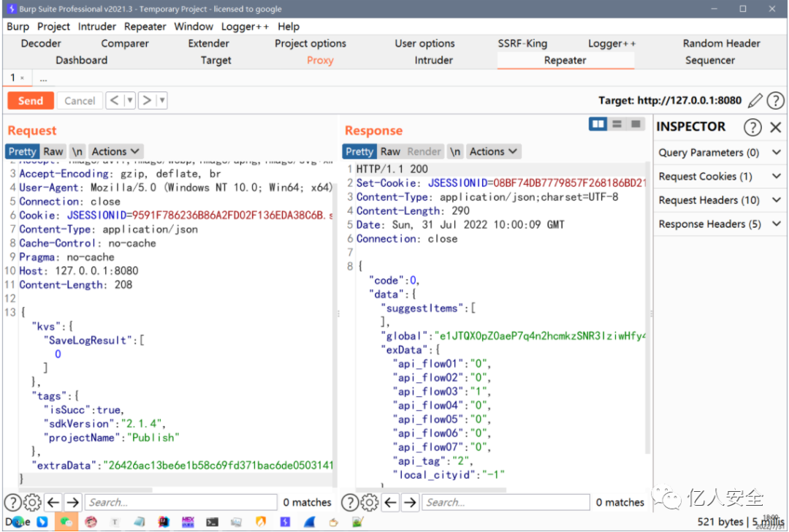This screenshot has height=532, width=789.
Task: Expand Request Cookies (1) section
Action: (720, 176)
